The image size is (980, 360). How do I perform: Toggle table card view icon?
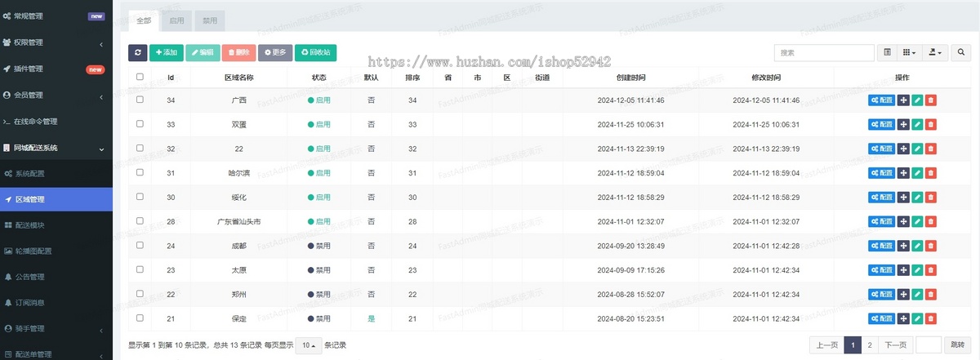click(x=888, y=52)
